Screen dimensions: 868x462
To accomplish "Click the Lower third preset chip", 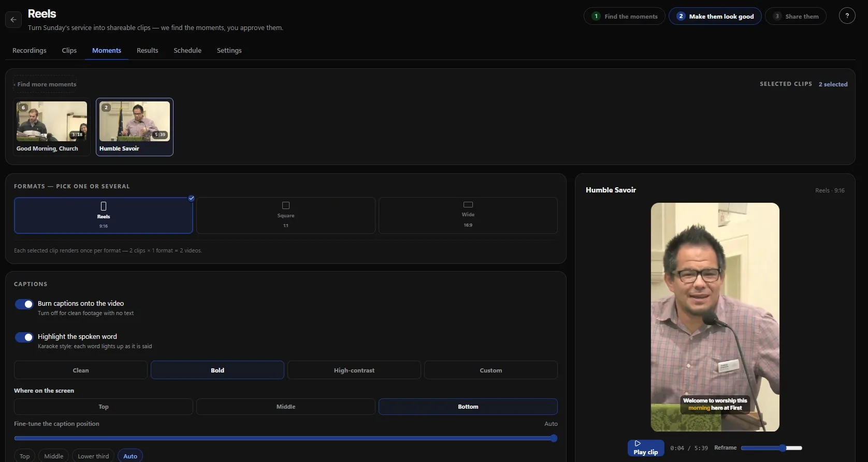I will [93, 456].
